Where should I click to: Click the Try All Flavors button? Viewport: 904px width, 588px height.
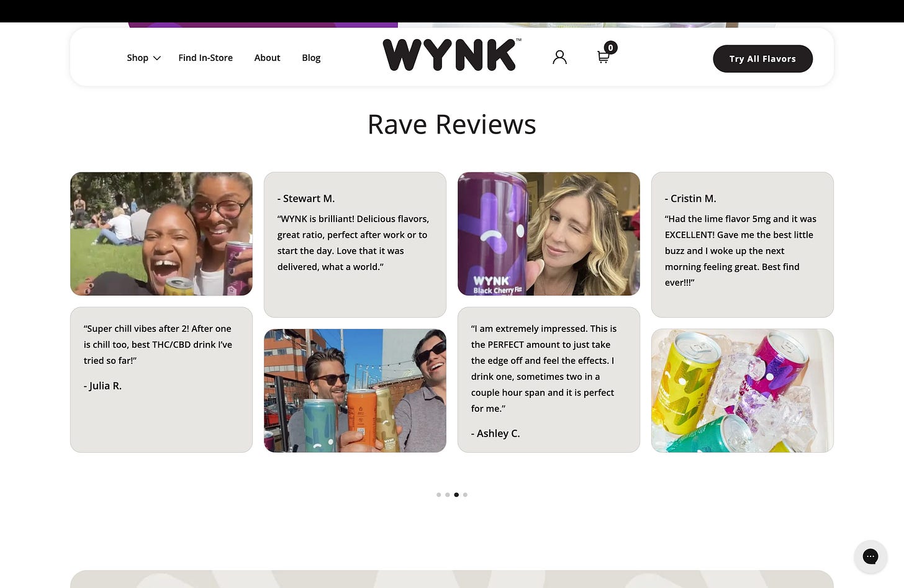[x=762, y=58]
